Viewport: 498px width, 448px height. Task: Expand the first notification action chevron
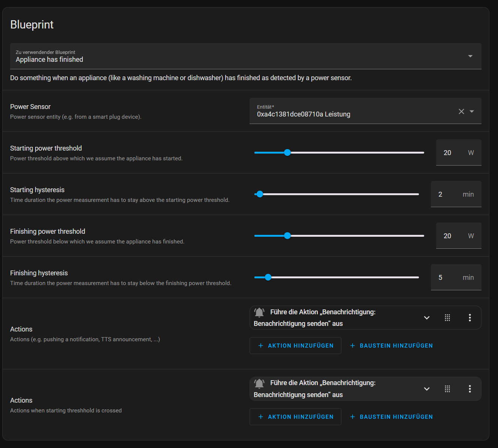(x=426, y=318)
